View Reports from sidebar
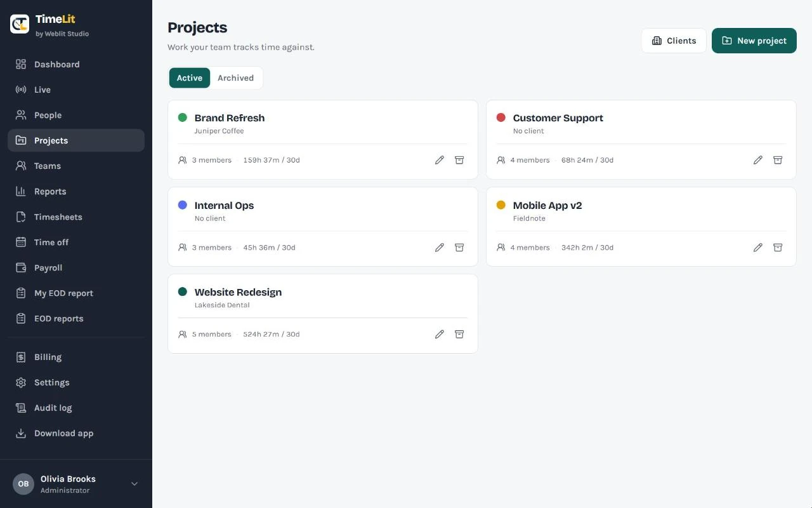Viewport: 812px width, 508px height. [76, 191]
